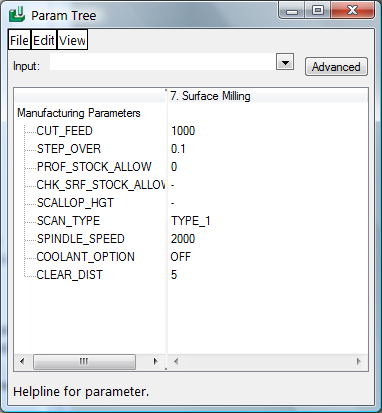
Task: Select the CUT_FEED parameter
Action: [64, 131]
